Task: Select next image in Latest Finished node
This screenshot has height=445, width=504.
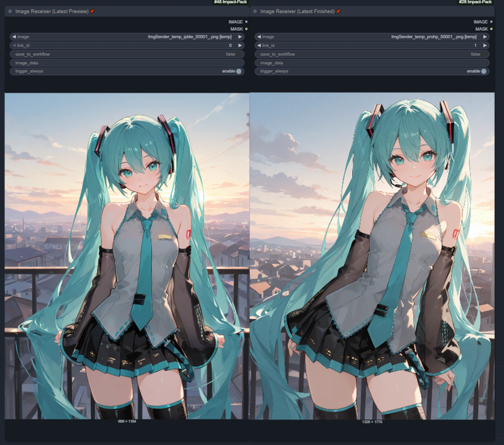Action: point(484,37)
